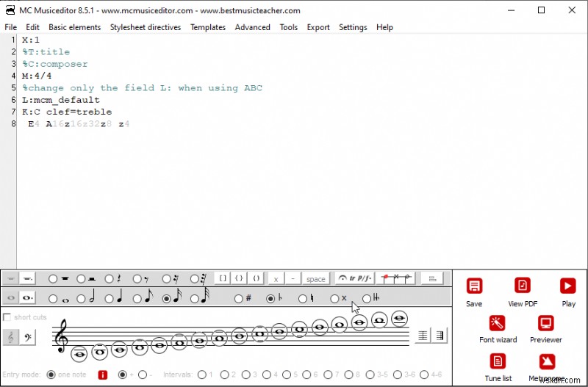Select the treble clef button

tap(10, 337)
